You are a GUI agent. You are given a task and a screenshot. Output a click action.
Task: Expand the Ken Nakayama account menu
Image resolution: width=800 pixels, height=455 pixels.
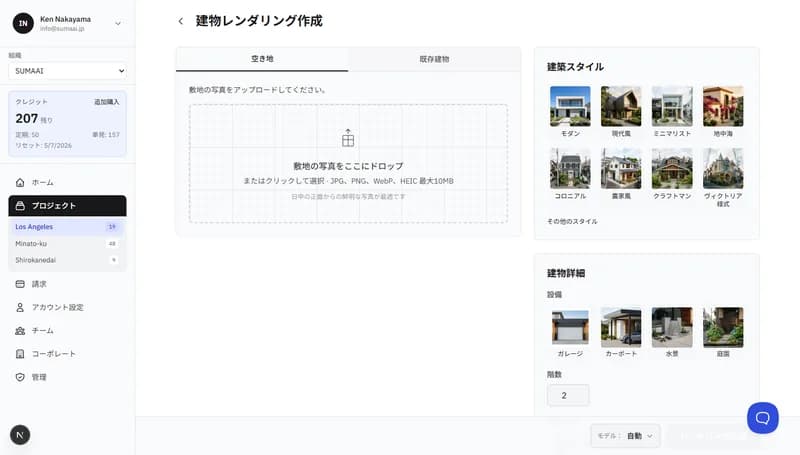118,23
